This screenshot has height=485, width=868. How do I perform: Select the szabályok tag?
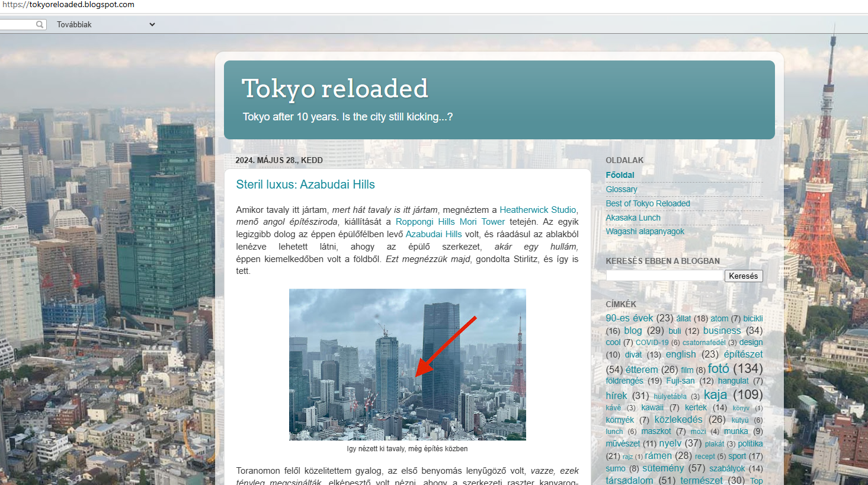coord(727,468)
